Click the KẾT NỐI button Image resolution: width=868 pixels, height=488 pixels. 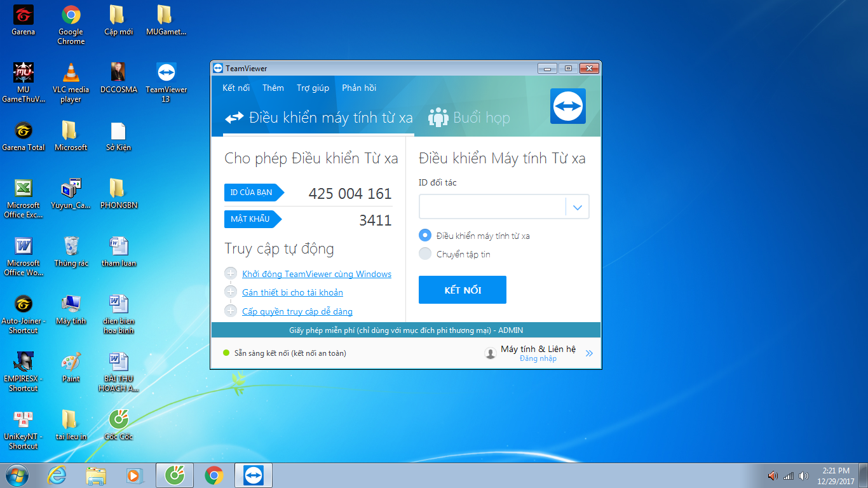(x=463, y=290)
